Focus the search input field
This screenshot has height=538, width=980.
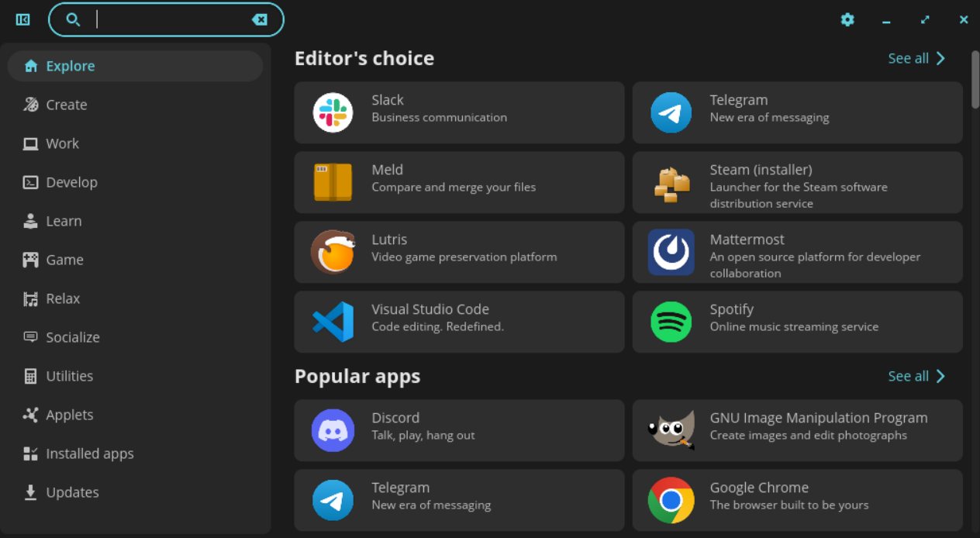[x=171, y=19]
